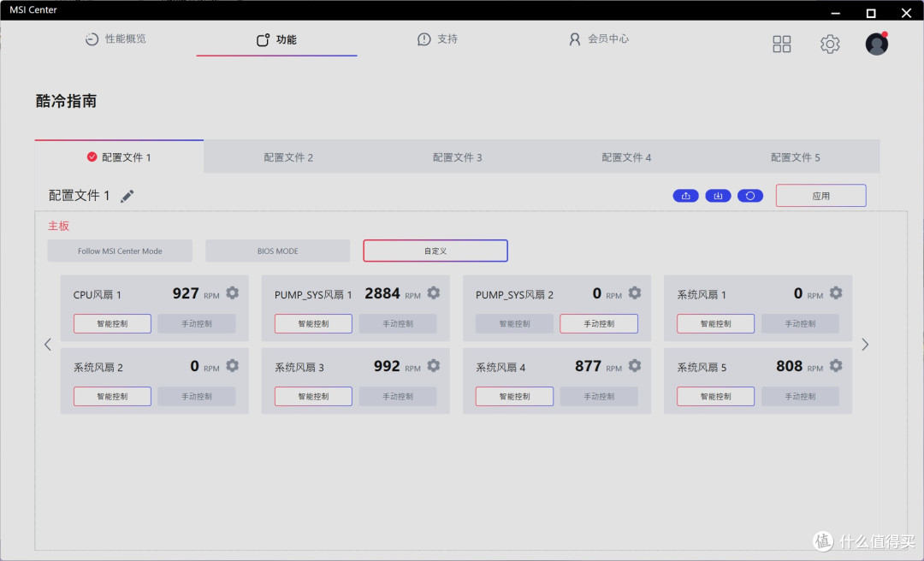Open settings gear for 系统风扇 5
The width and height of the screenshot is (924, 561).
(x=836, y=365)
